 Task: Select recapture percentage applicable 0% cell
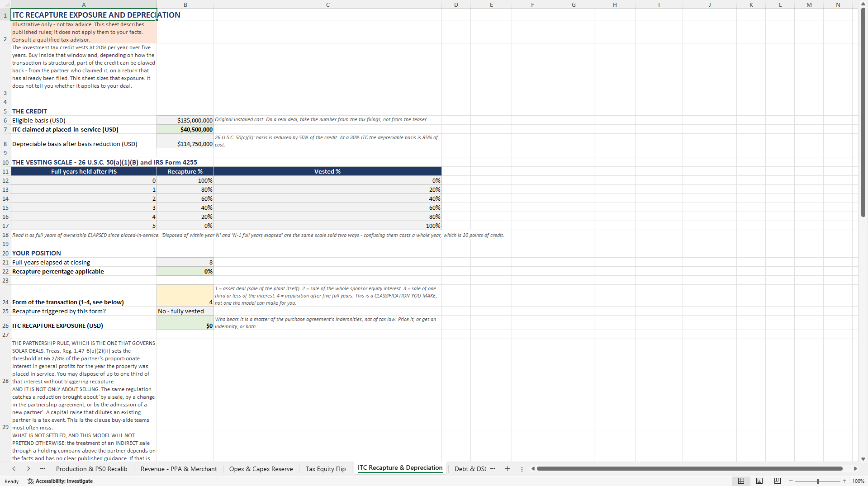[185, 271]
